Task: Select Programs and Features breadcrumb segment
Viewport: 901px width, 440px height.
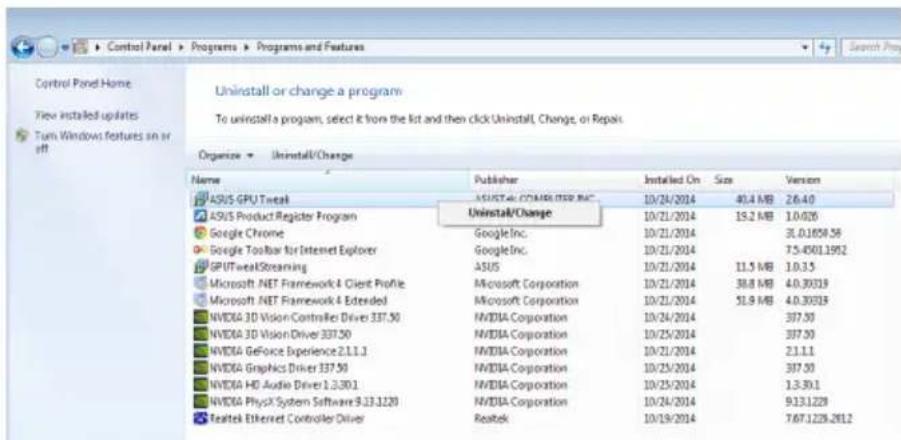Action: [310, 47]
